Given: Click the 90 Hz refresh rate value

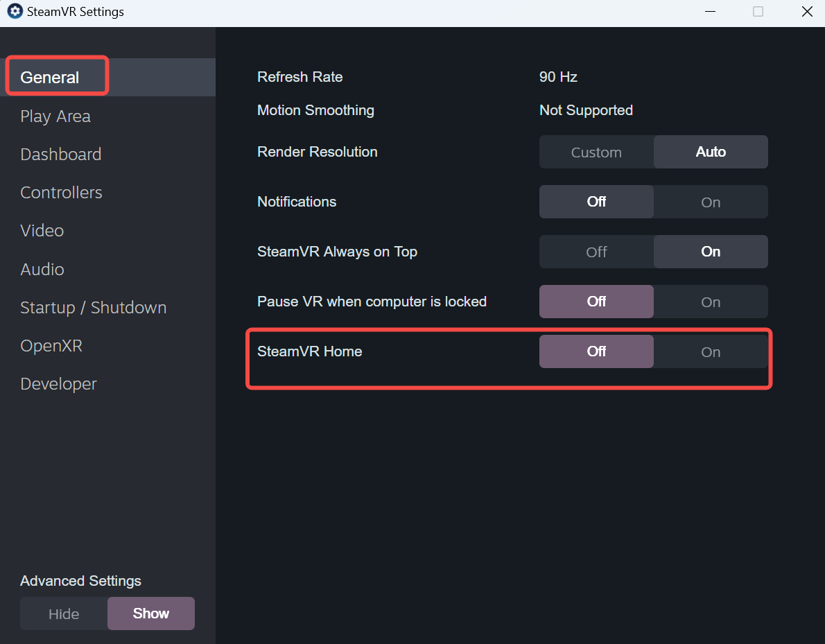Looking at the screenshot, I should 558,77.
